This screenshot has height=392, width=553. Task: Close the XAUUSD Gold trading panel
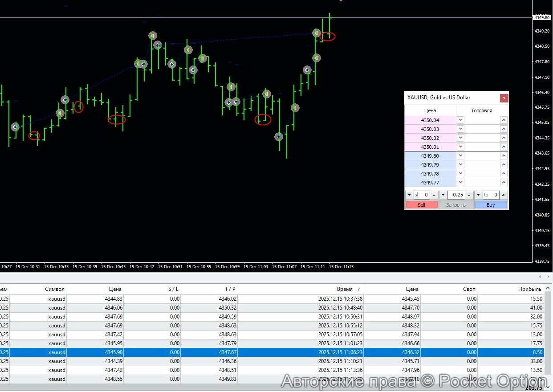[504, 98]
